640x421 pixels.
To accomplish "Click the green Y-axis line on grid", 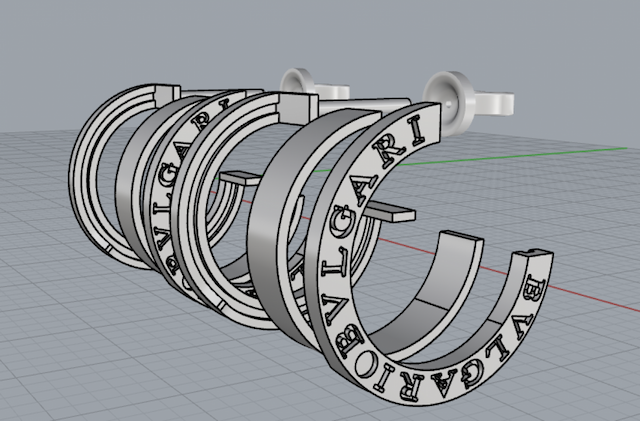I will [510, 156].
